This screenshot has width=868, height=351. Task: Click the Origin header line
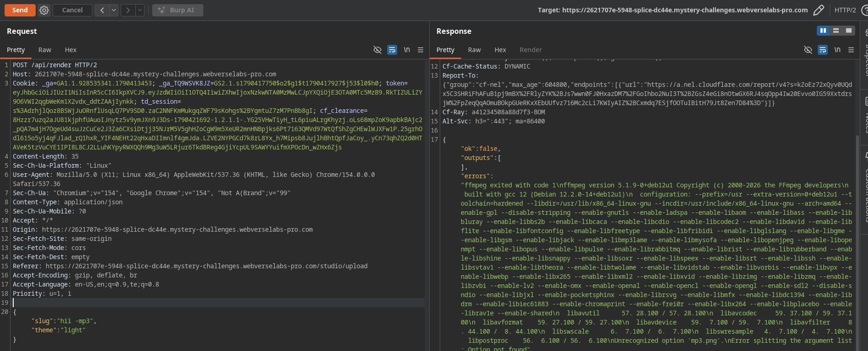click(163, 229)
